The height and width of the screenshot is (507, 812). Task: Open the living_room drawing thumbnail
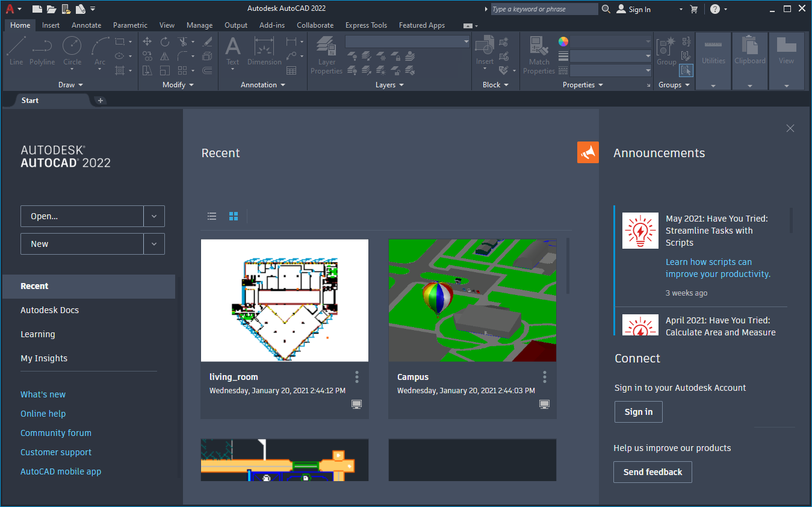coord(284,300)
